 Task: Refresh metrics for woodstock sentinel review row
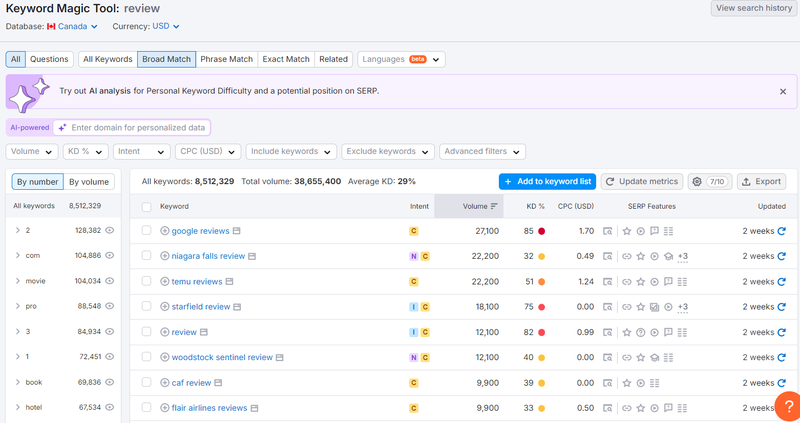coord(781,358)
